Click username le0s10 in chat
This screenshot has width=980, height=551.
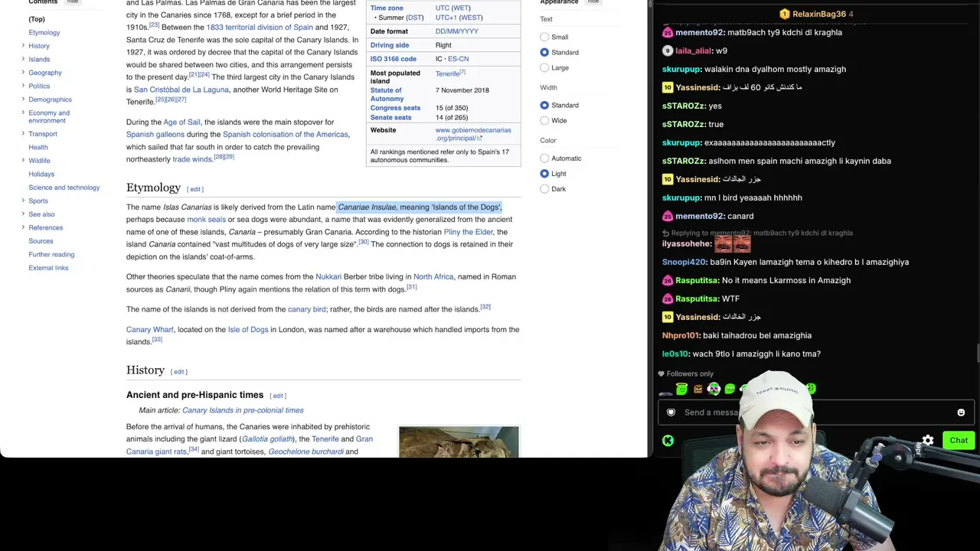(675, 354)
